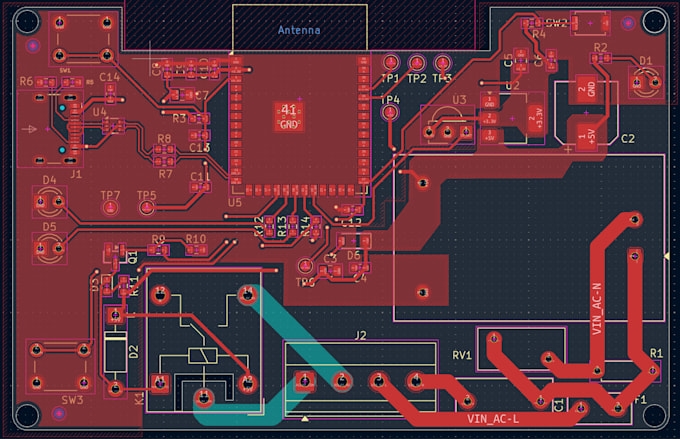The width and height of the screenshot is (680, 439).
Task: Select the D1 LED footprint
Action: 646,82
